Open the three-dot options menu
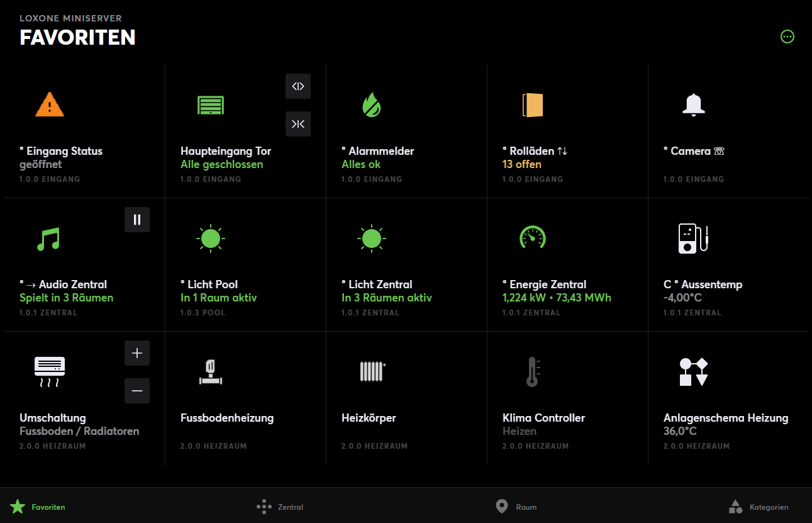Image resolution: width=812 pixels, height=523 pixels. [x=787, y=37]
